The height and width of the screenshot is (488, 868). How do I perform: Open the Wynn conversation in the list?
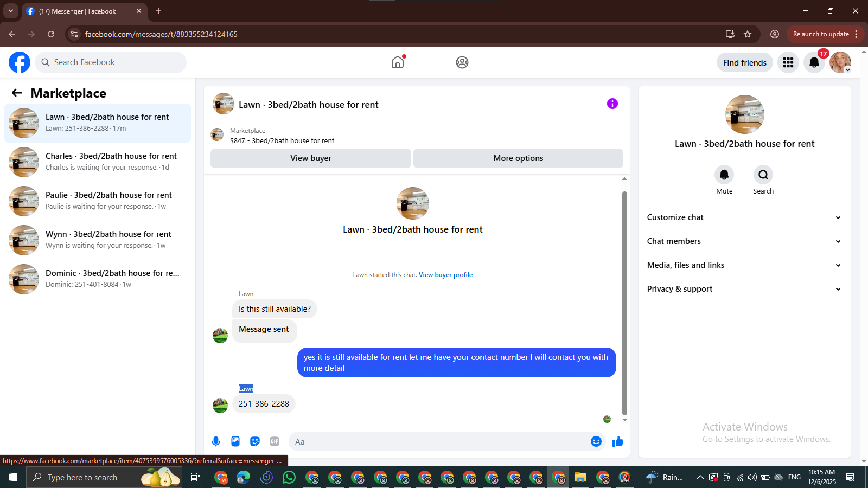coord(98,240)
